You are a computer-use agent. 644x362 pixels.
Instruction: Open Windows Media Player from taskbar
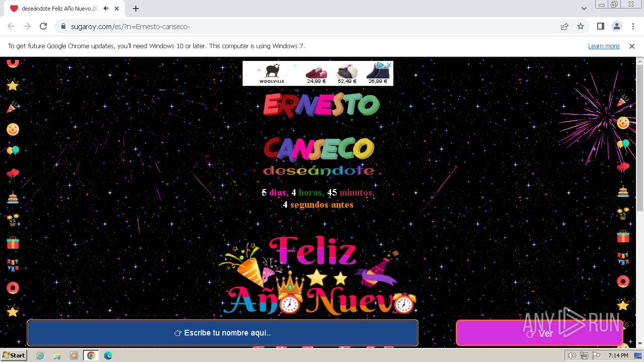tap(74, 355)
